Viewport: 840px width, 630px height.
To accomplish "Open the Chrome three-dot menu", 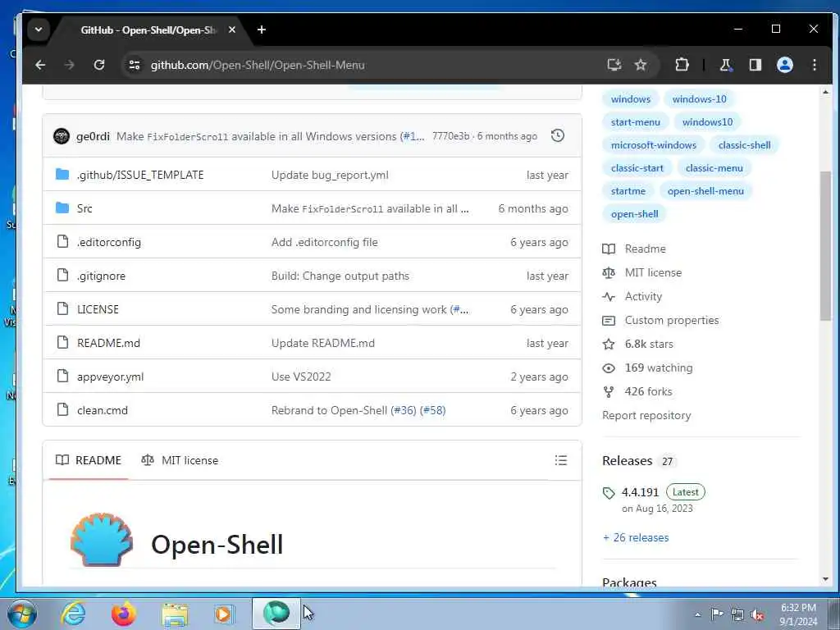I will click(815, 65).
